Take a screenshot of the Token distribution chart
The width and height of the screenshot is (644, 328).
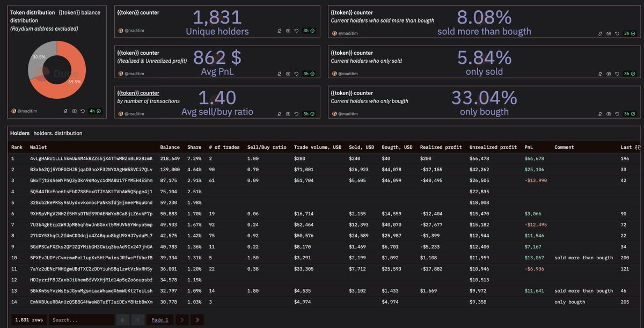click(74, 111)
